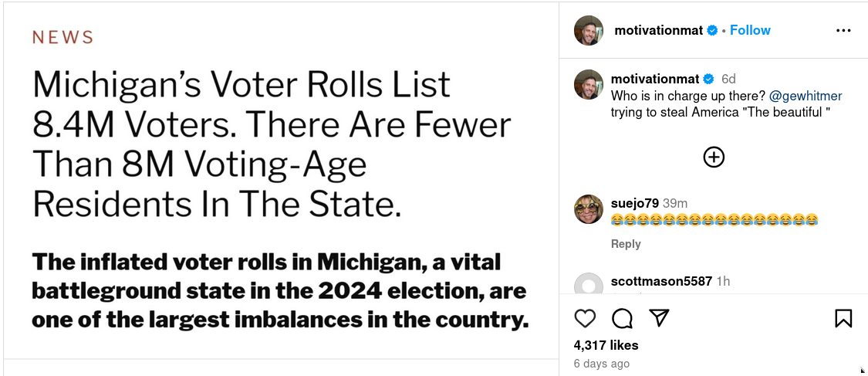Load more comments with plus circle
Image resolution: width=868 pixels, height=376 pixels.
click(714, 157)
